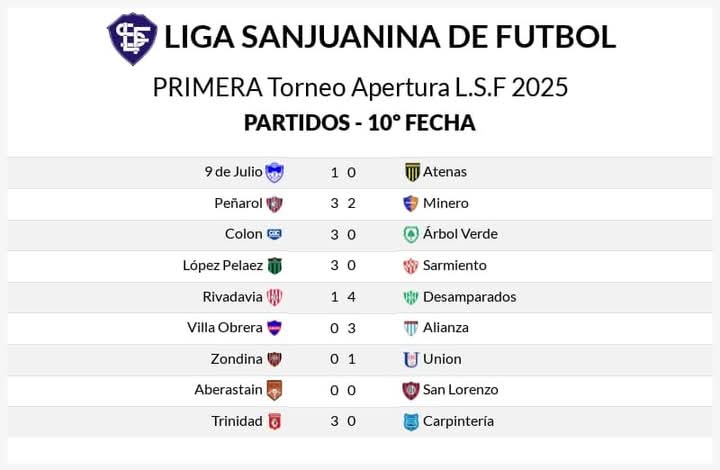The width and height of the screenshot is (720, 470).
Task: Select the Peñarol team badge
Action: click(275, 204)
